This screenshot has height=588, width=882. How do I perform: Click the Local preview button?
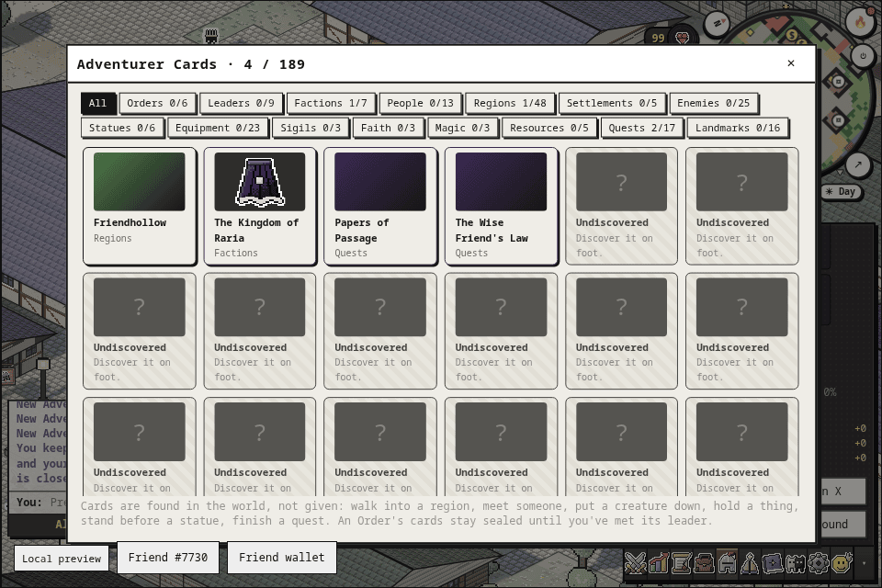pos(62,559)
